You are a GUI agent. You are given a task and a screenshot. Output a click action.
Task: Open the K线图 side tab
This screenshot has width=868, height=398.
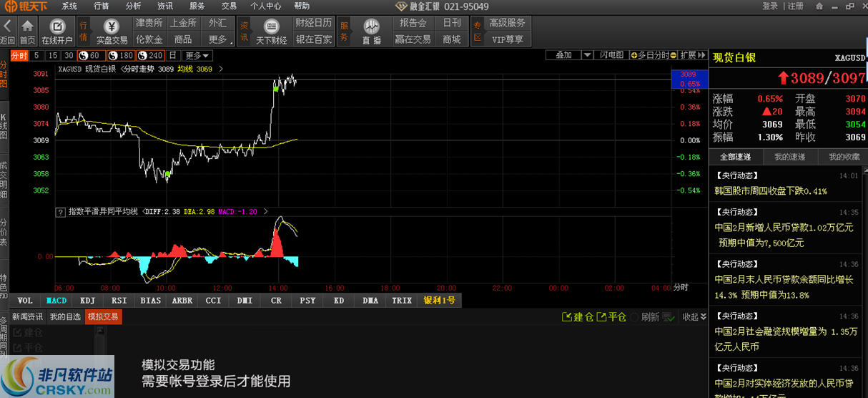point(4,126)
